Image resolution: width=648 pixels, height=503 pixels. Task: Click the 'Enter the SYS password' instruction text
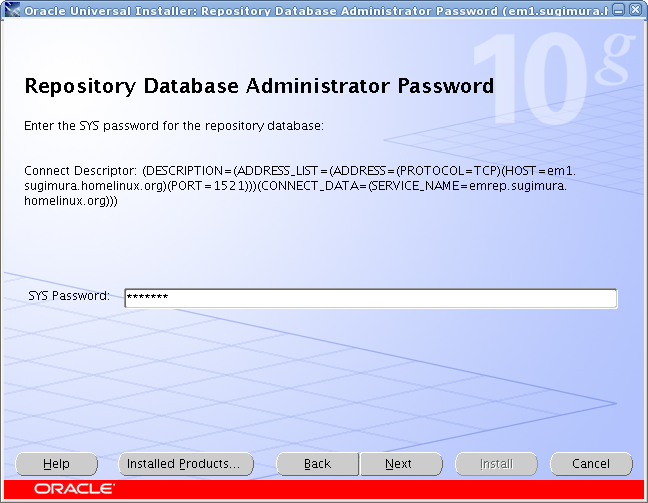pyautogui.click(x=174, y=126)
